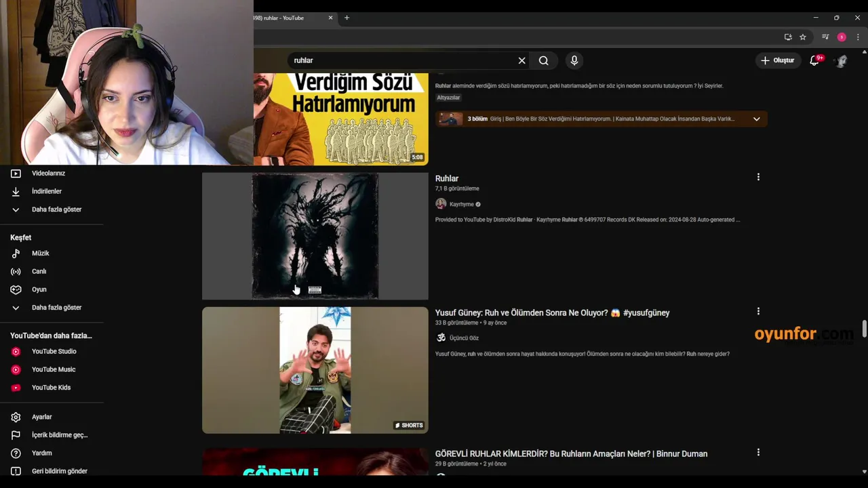Image resolution: width=868 pixels, height=488 pixels.
Task: Click the Üçüncü Göz channel avatar
Action: 441,338
